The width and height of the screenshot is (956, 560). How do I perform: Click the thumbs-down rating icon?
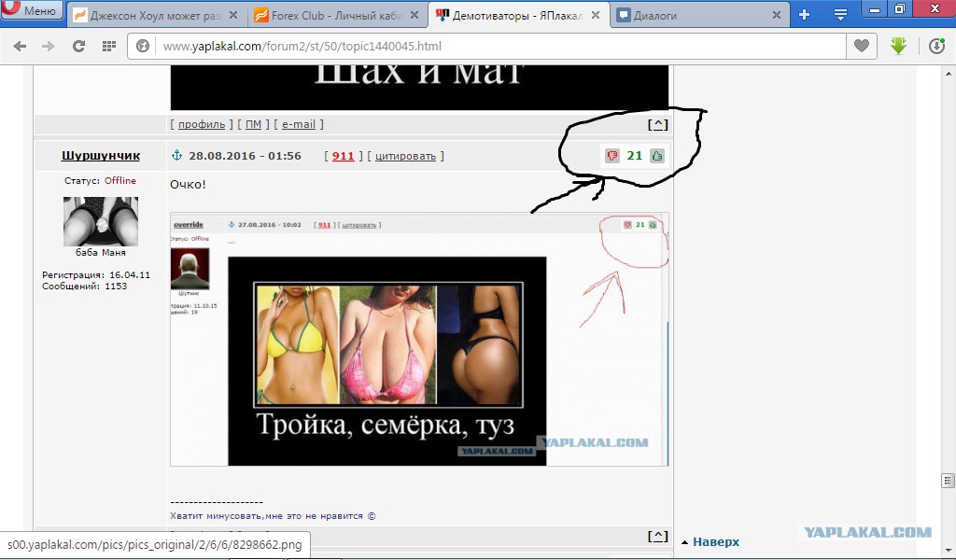point(612,156)
